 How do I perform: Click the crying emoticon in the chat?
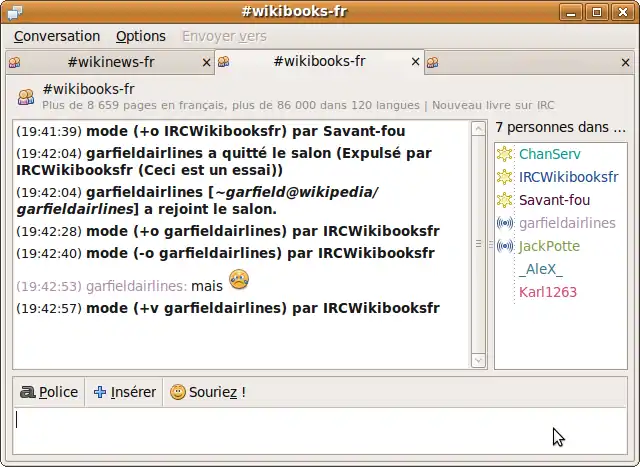239,280
